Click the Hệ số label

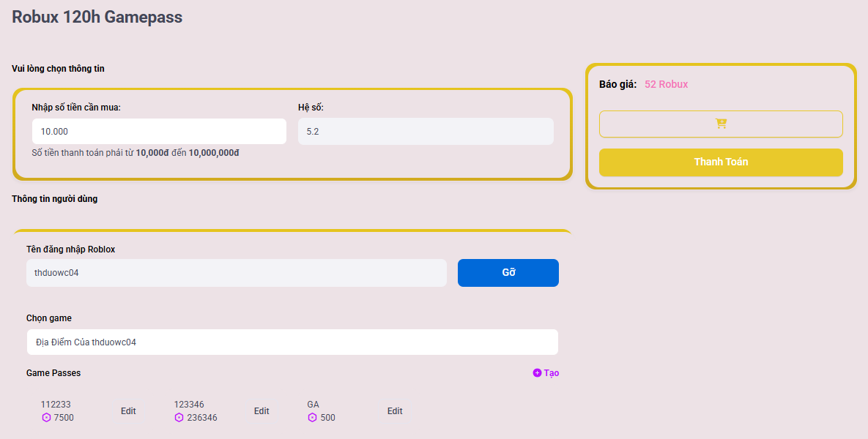coord(311,108)
